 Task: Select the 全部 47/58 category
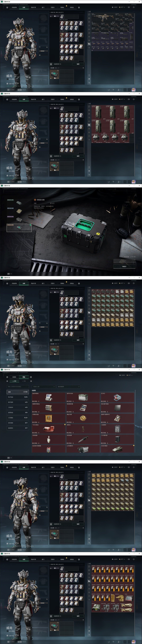(x=18, y=392)
